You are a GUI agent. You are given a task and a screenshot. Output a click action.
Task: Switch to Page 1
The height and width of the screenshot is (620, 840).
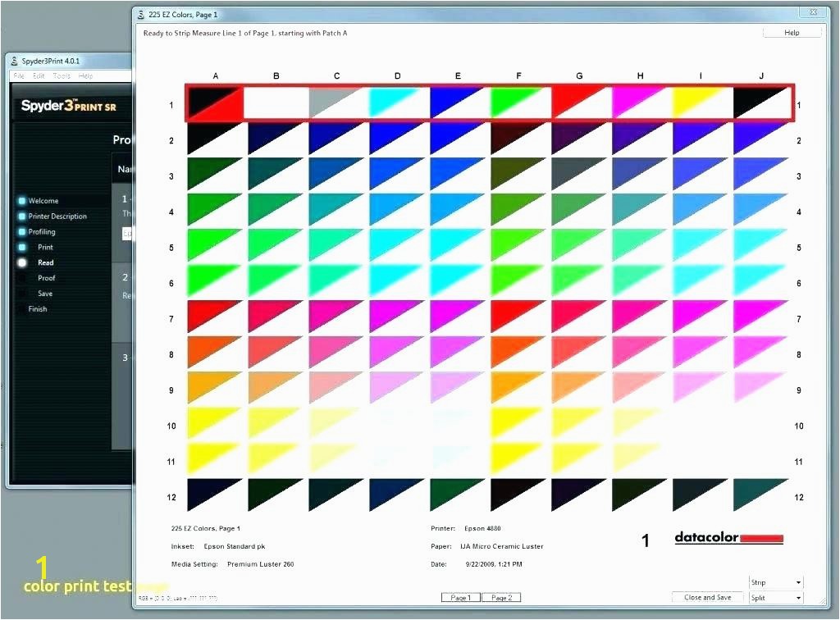[461, 598]
